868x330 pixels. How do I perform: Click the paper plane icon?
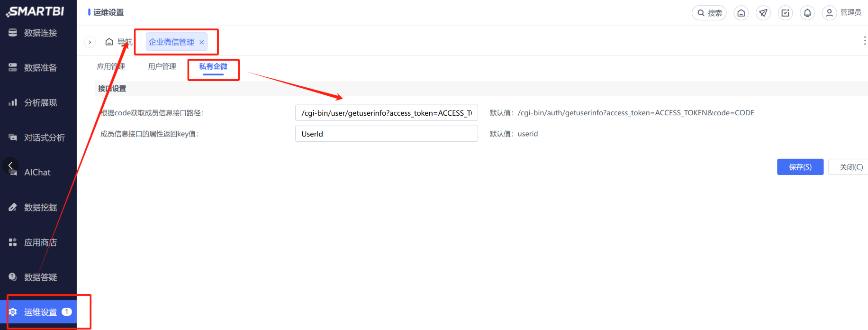coord(763,13)
